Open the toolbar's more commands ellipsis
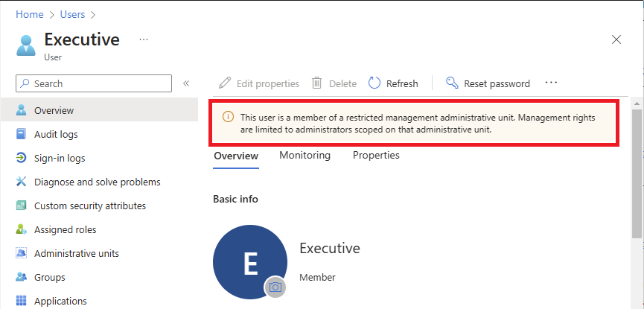This screenshot has height=309, width=644. tap(551, 83)
